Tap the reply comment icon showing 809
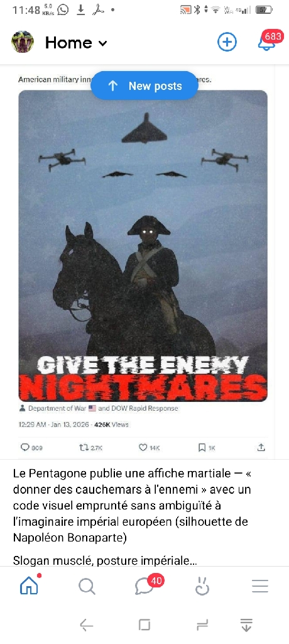Viewport: 289px width, 644px height. click(x=31, y=448)
